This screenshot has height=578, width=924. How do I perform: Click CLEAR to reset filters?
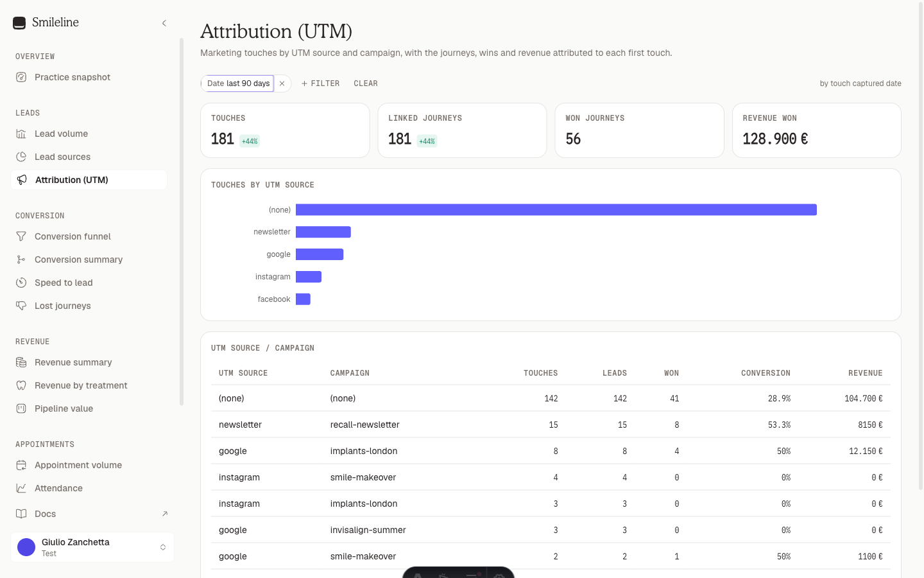tap(366, 83)
